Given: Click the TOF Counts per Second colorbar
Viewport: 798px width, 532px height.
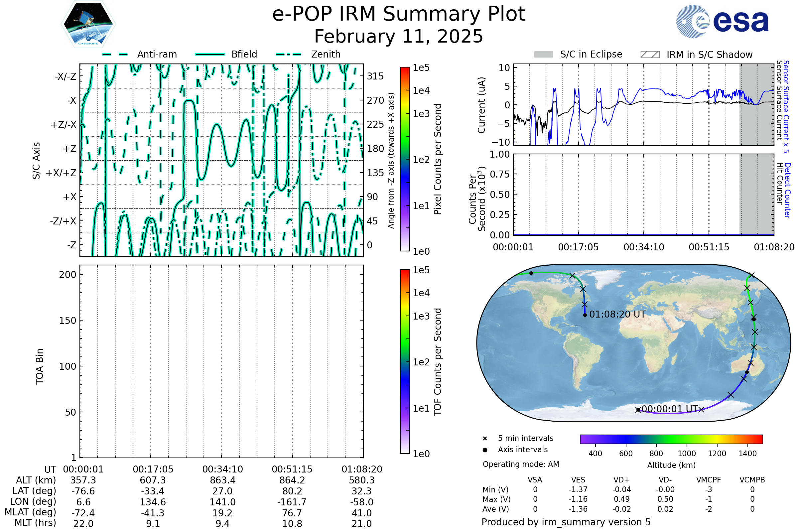Looking at the screenshot, I should tap(405, 362).
